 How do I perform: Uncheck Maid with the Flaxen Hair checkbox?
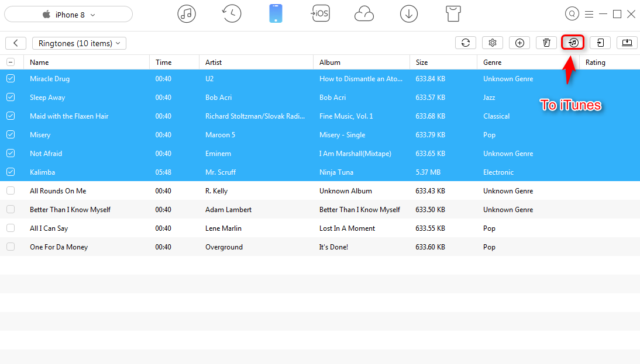pyautogui.click(x=11, y=116)
